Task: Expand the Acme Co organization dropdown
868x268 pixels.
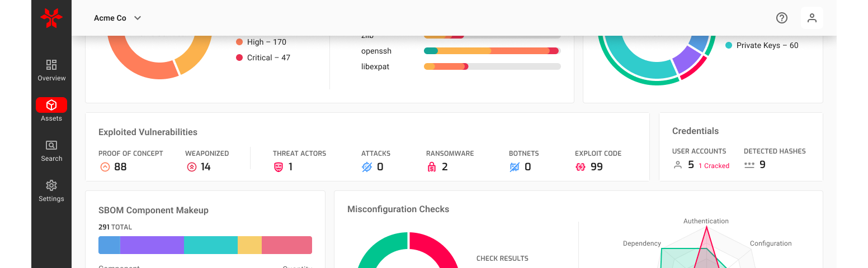Action: pos(117,18)
